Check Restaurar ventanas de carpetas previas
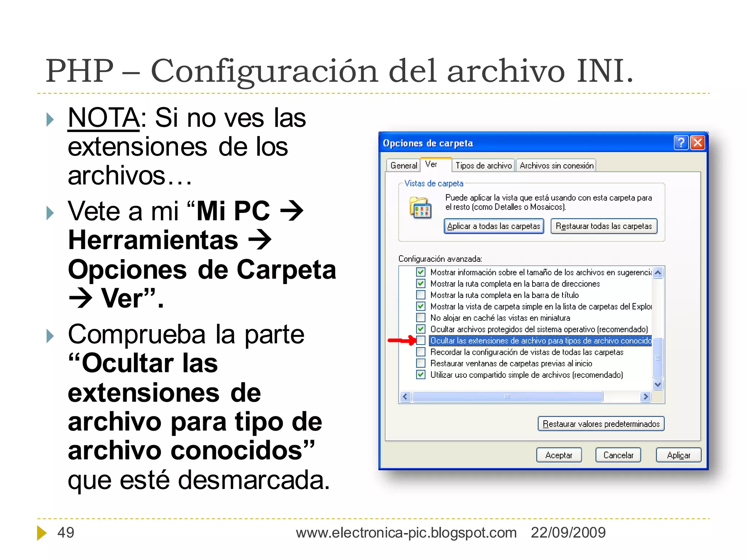The image size is (747, 560). [x=421, y=363]
